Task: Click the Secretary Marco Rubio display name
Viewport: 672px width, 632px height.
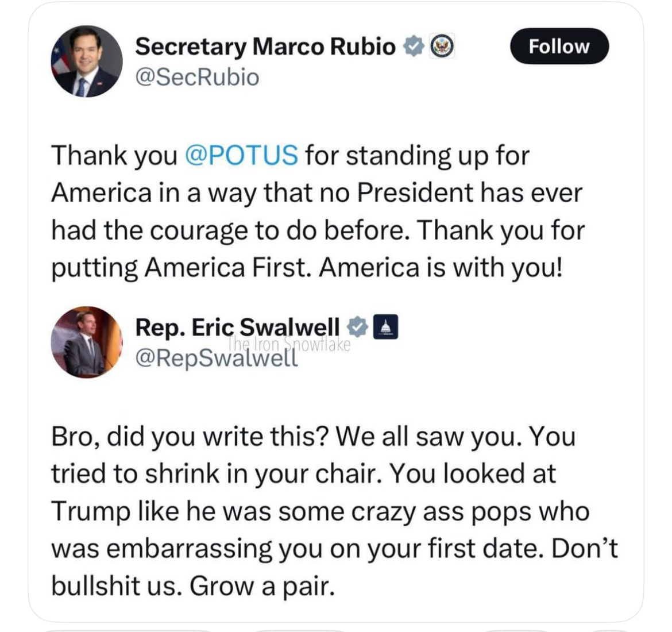Action: [x=265, y=47]
